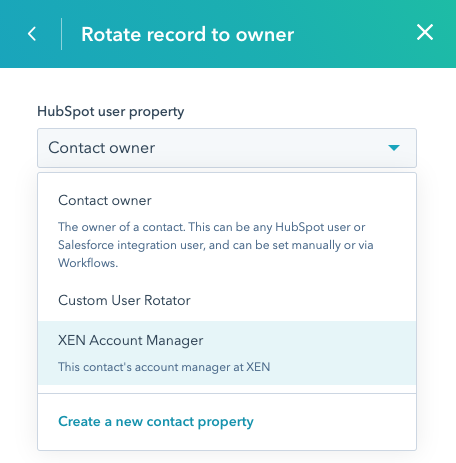Click the Rotate record to owner title
This screenshot has width=456, height=463.
pyautogui.click(x=187, y=34)
